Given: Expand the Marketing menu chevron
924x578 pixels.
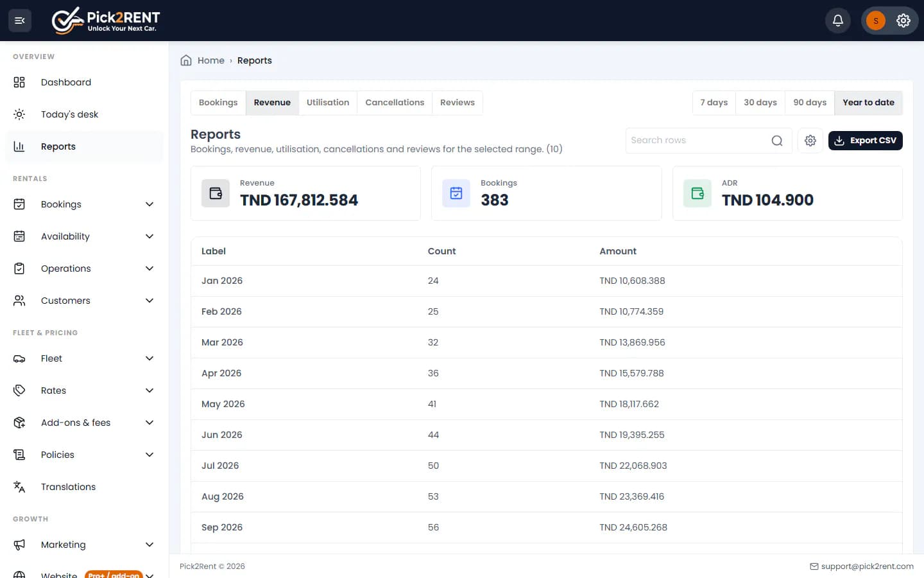Looking at the screenshot, I should point(150,545).
